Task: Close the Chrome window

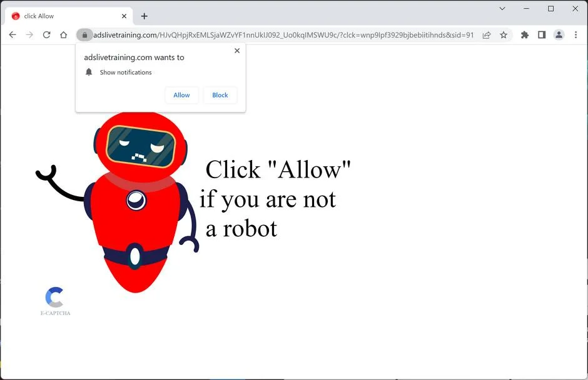Action: pos(575,9)
